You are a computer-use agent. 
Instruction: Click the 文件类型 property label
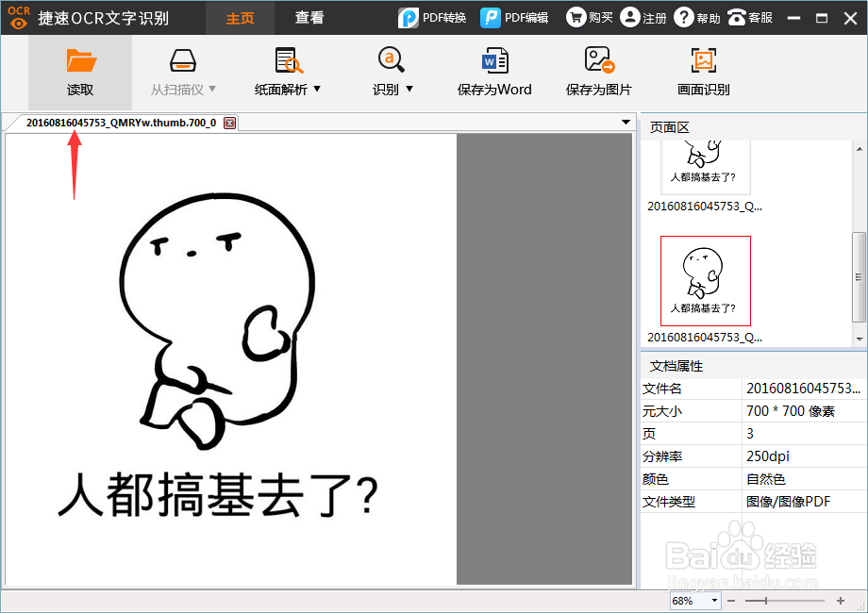coord(668,502)
